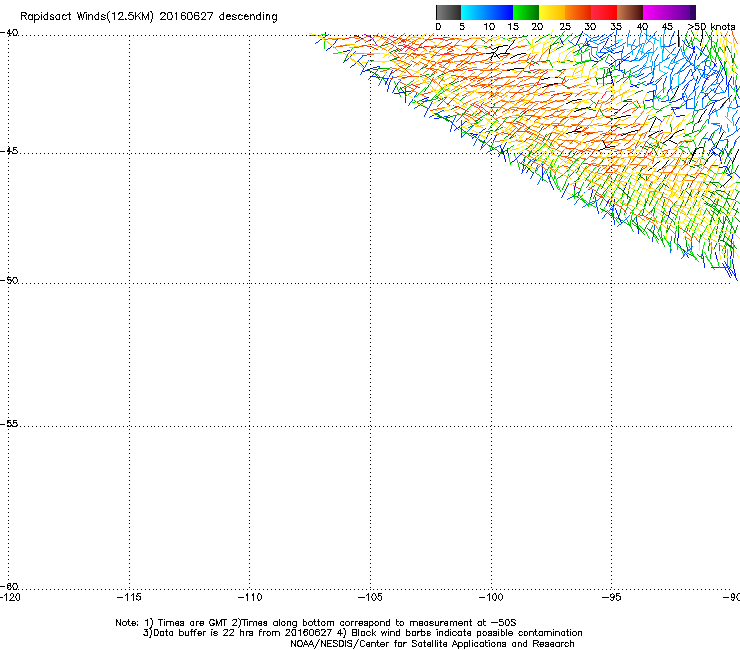Select the red 30-35 knots color swatch
The image size is (740, 650).
pos(604,12)
